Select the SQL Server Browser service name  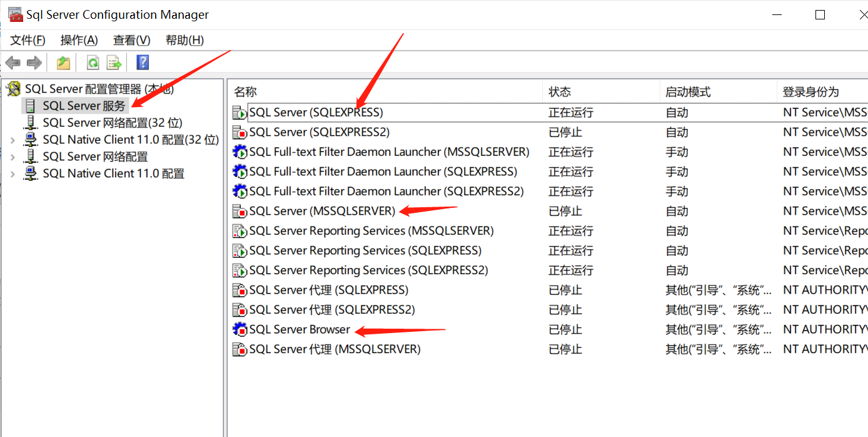click(x=300, y=330)
